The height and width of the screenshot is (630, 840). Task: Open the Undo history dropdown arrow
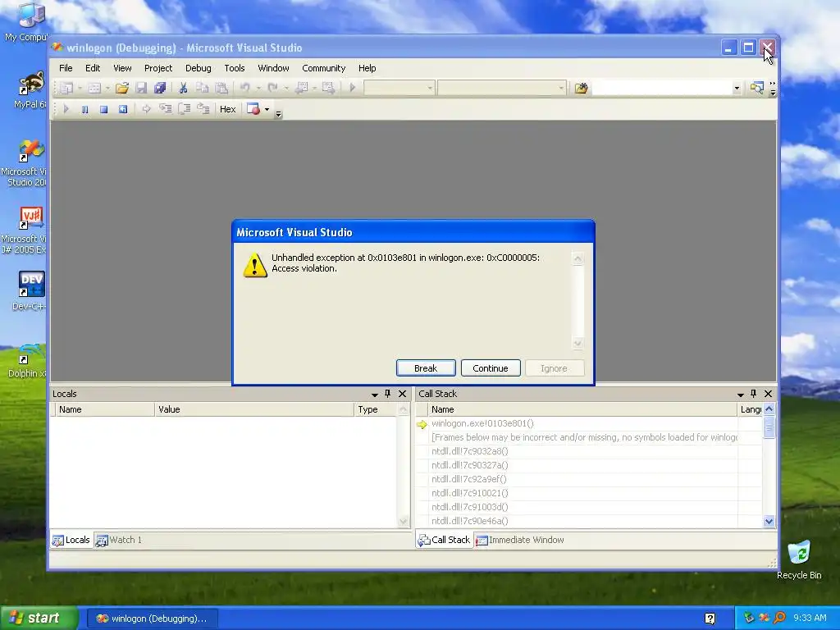pos(258,88)
